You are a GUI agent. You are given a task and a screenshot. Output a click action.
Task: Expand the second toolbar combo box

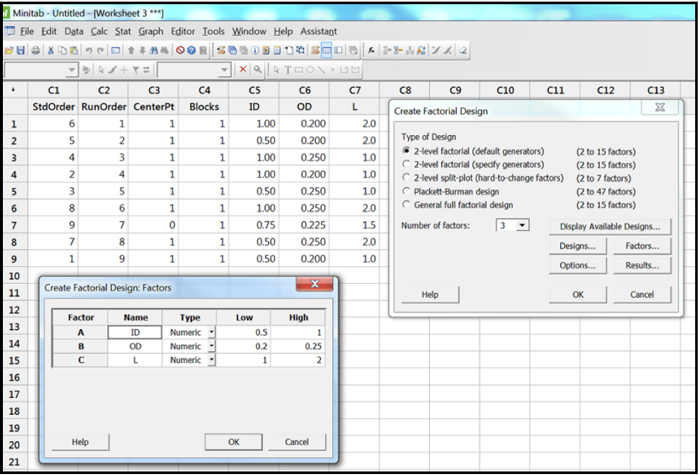click(x=224, y=70)
